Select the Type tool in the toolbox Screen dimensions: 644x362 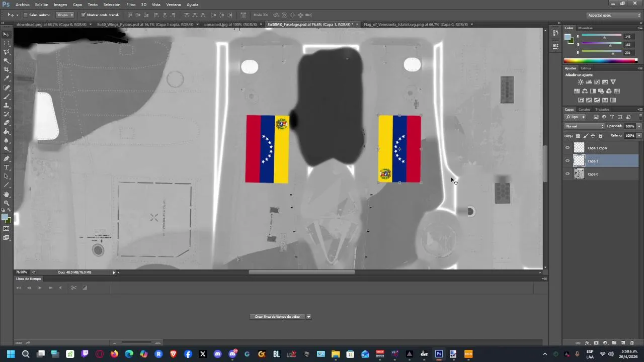point(7,167)
